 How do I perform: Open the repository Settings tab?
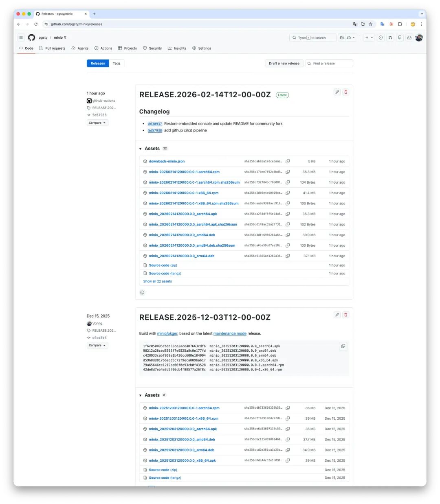(x=202, y=48)
